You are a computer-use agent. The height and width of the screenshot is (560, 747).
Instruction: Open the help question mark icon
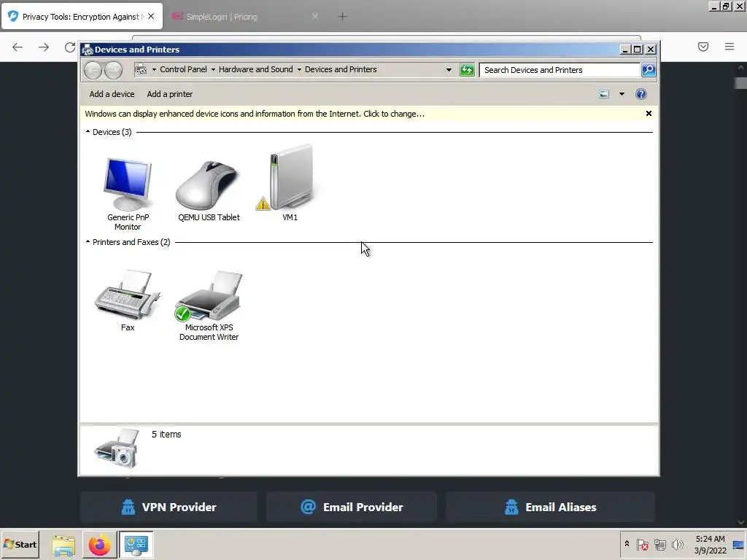(x=641, y=94)
